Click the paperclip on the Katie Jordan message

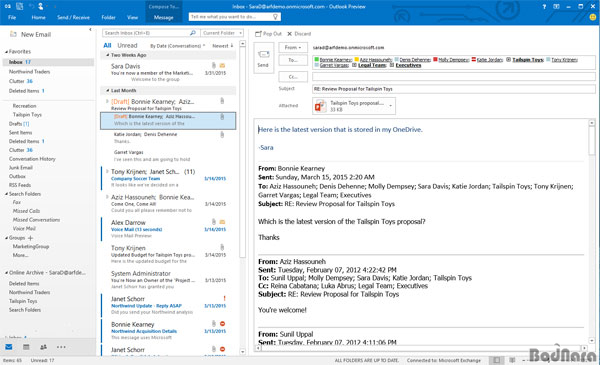[x=222, y=135]
